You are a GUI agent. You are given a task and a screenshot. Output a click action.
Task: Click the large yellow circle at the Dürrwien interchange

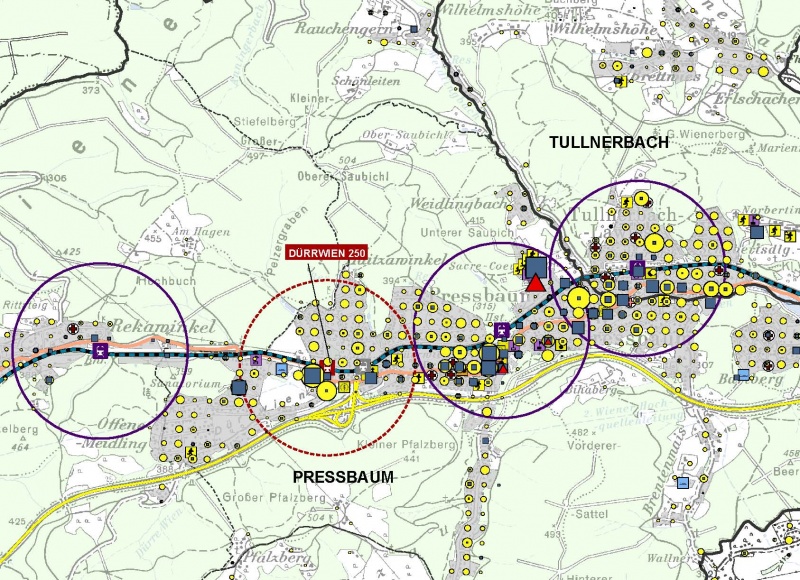pos(327,391)
